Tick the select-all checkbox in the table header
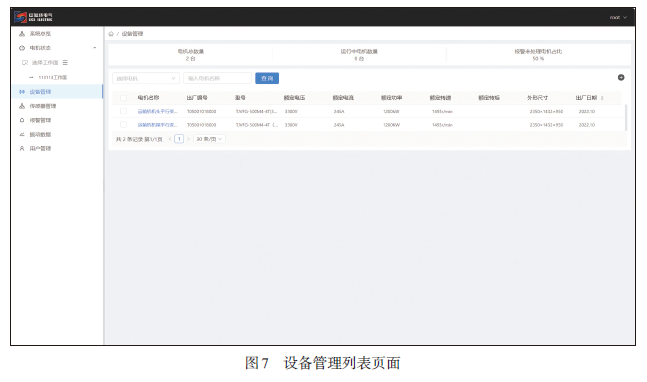Viewport: 647px width, 382px height. (x=123, y=98)
